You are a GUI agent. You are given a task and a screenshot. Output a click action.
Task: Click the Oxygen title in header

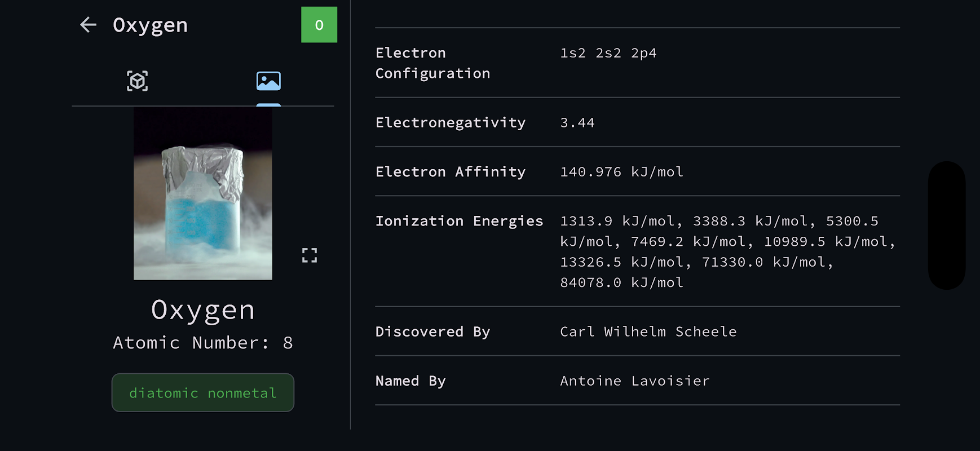click(150, 25)
